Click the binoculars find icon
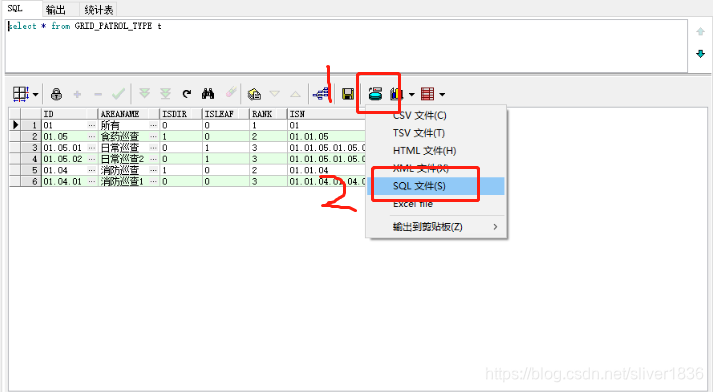This screenshot has height=392, width=713. (208, 94)
